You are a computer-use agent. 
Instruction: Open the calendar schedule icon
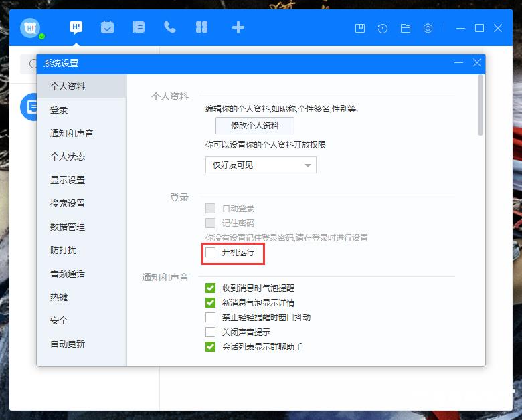107,27
